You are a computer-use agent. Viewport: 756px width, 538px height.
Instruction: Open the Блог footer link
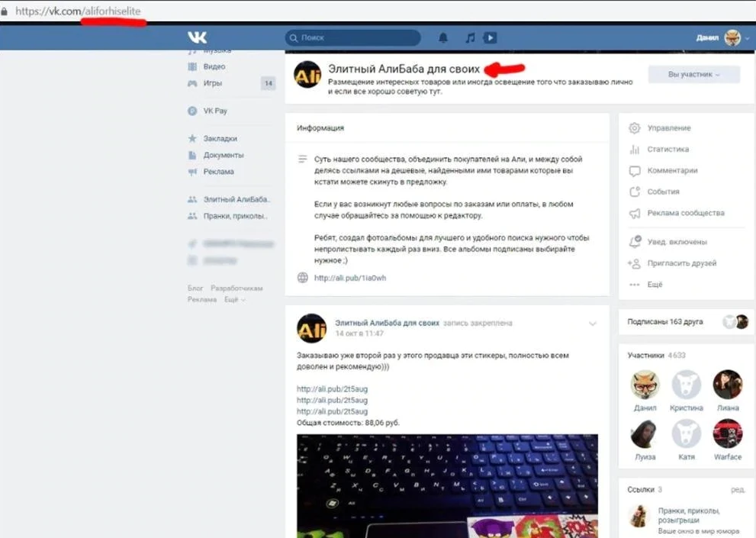[x=195, y=288]
